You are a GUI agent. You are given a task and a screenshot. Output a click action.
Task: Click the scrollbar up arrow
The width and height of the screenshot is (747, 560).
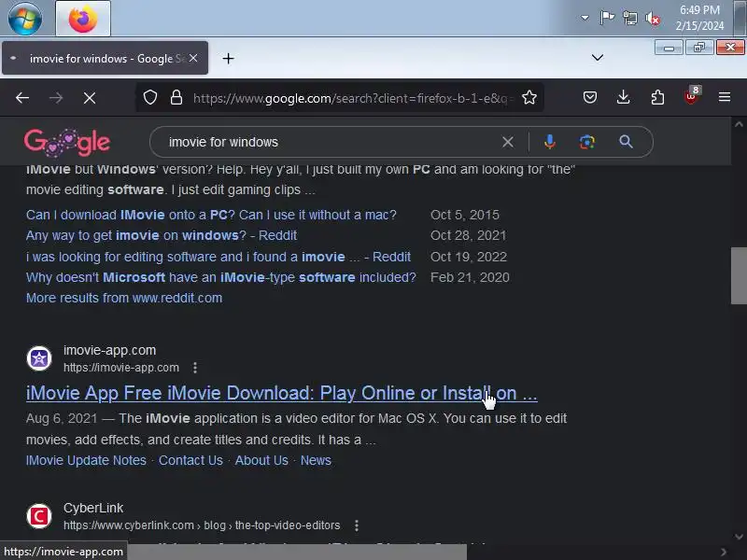[739, 124]
